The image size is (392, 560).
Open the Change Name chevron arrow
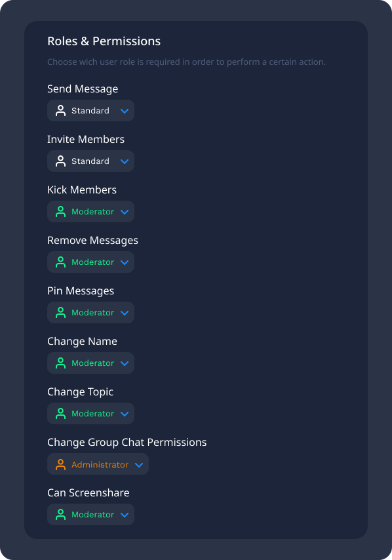point(125,363)
